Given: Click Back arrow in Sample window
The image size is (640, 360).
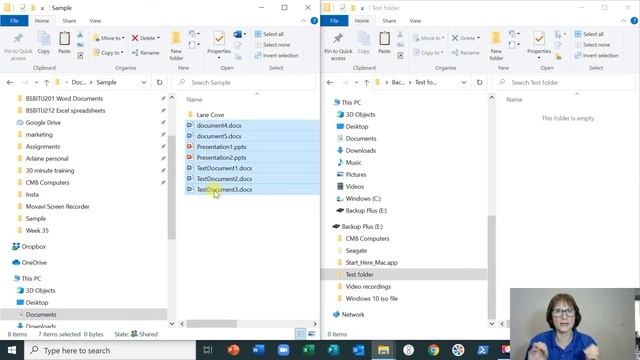Looking at the screenshot, I should coord(10,82).
